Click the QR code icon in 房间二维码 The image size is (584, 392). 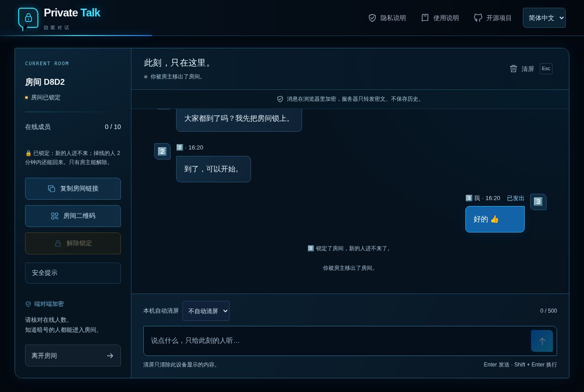pyautogui.click(x=55, y=216)
